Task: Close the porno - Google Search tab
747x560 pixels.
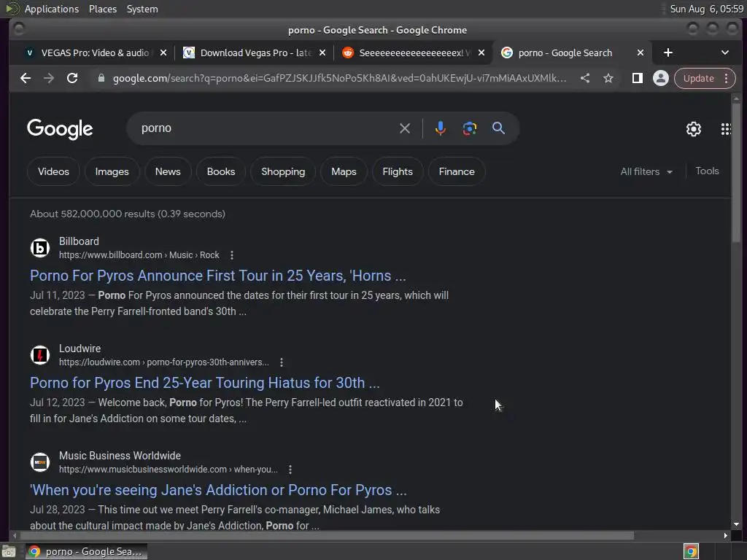Action: [640, 52]
